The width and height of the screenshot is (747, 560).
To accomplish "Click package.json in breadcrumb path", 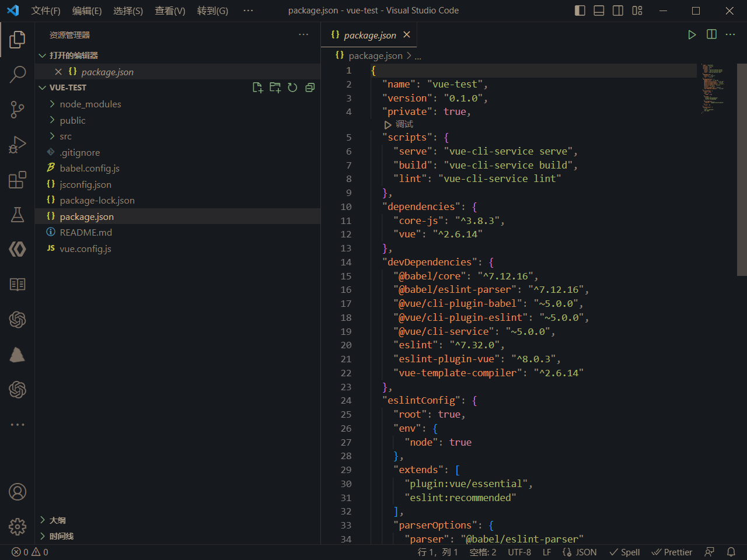I will pyautogui.click(x=375, y=56).
